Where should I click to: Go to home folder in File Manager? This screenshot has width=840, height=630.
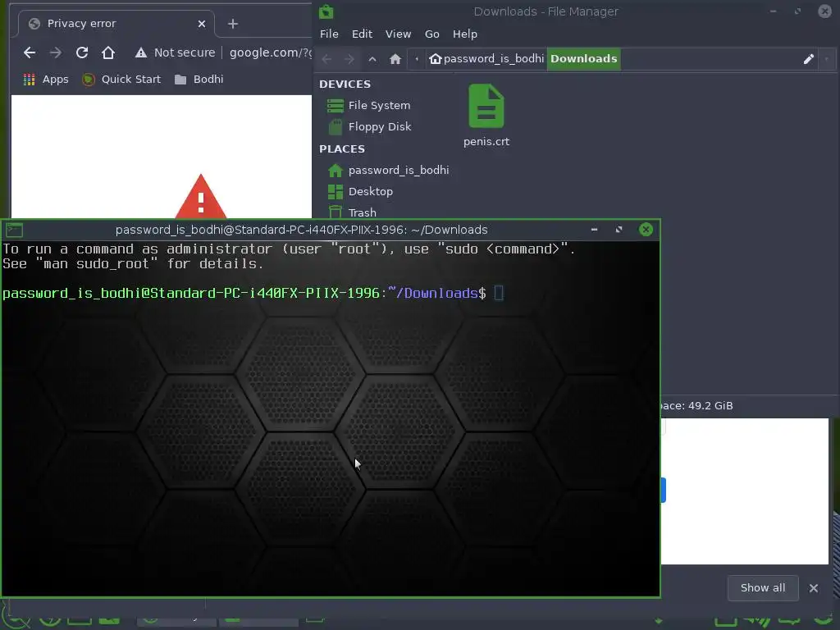point(395,59)
